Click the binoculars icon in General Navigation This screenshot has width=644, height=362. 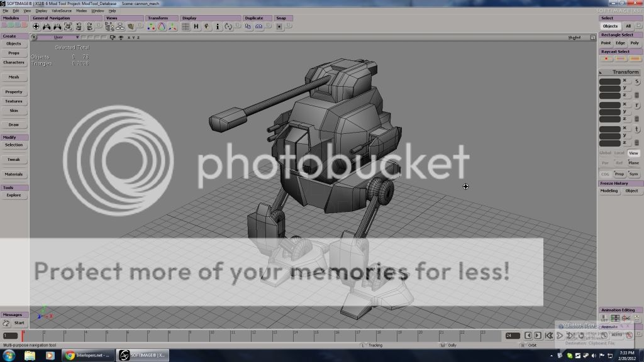(x=47, y=26)
